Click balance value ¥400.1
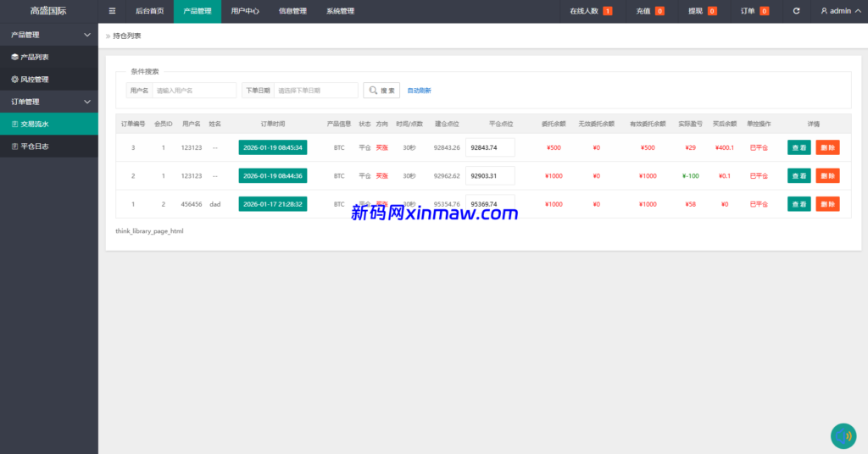Image resolution: width=868 pixels, height=454 pixels. [x=725, y=147]
